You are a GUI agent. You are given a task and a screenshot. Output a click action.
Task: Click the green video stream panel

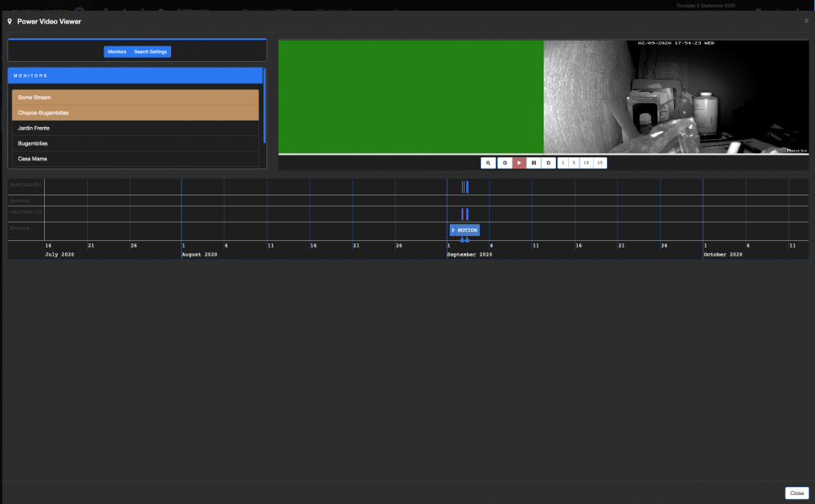411,97
